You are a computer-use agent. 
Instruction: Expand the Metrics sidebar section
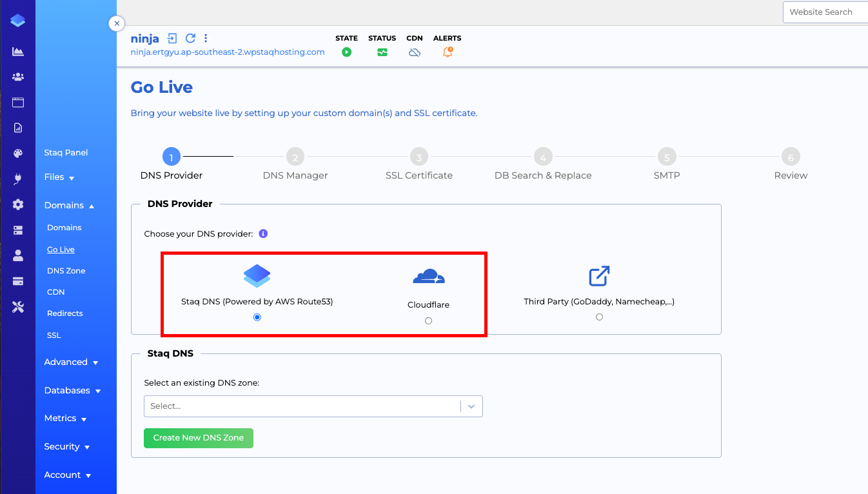pos(65,419)
